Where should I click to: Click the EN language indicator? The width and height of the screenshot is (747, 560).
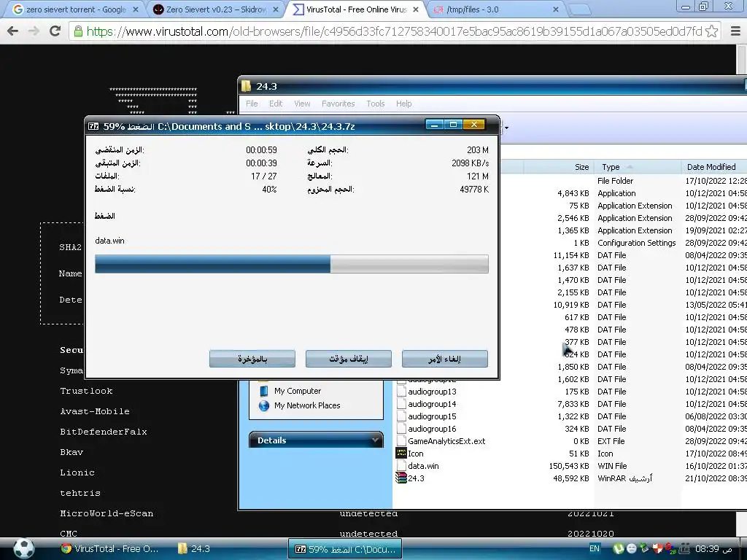(x=595, y=548)
